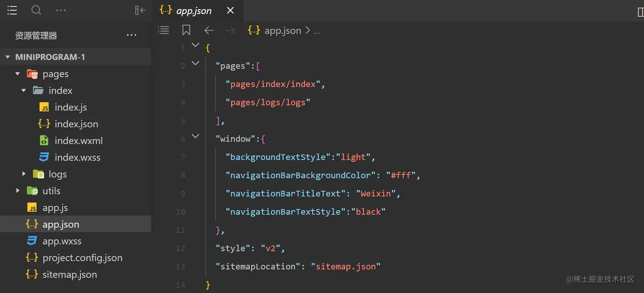644x293 pixels.
Task: Click the "#fff" color value
Action: [x=401, y=175]
